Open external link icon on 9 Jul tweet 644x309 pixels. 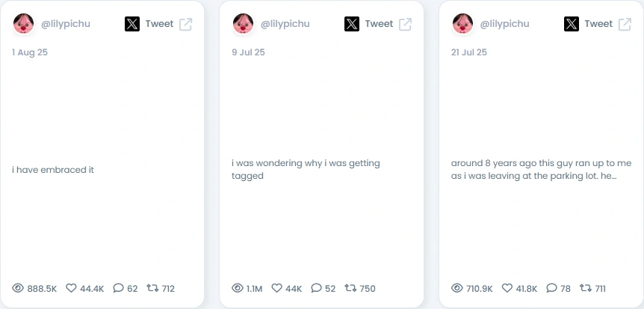(406, 24)
